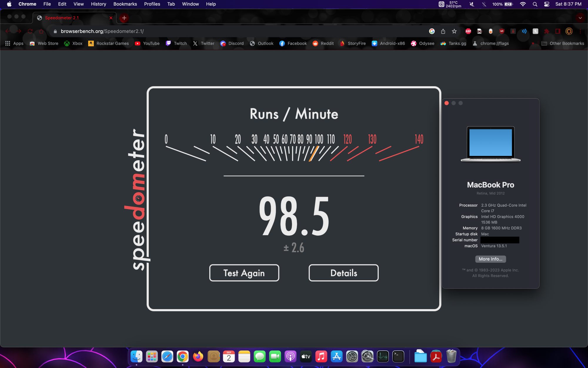Click the Test Again button
The height and width of the screenshot is (368, 588).
[x=244, y=273]
